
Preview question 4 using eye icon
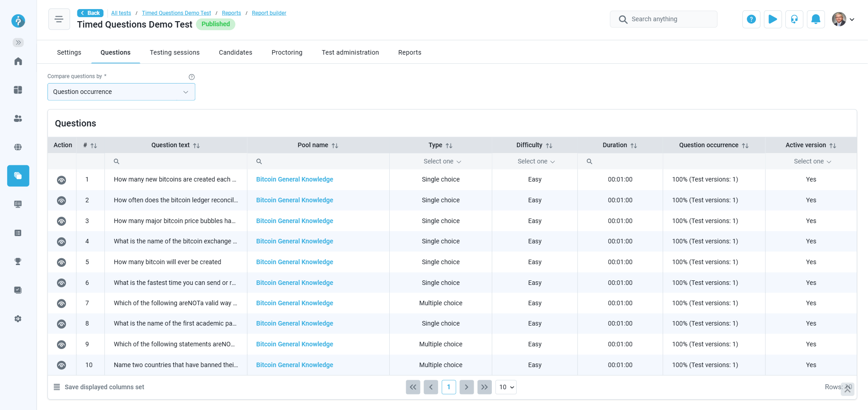[x=61, y=242]
